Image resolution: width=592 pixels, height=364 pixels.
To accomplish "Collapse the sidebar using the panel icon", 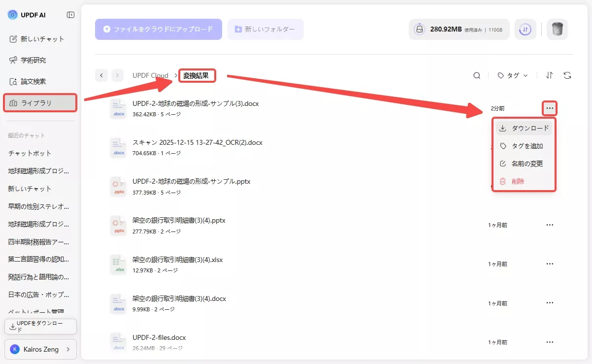I will coord(70,14).
